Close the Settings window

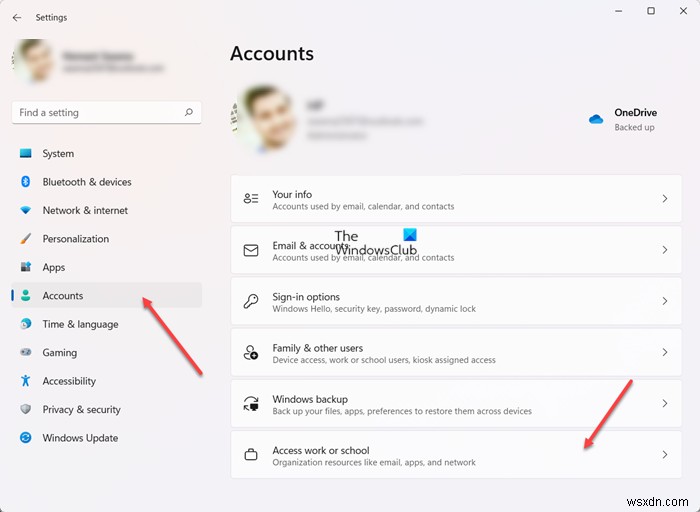point(683,11)
